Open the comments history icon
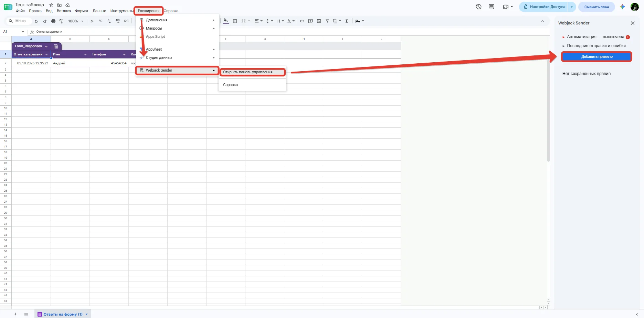This screenshot has height=318, width=644. [x=492, y=7]
